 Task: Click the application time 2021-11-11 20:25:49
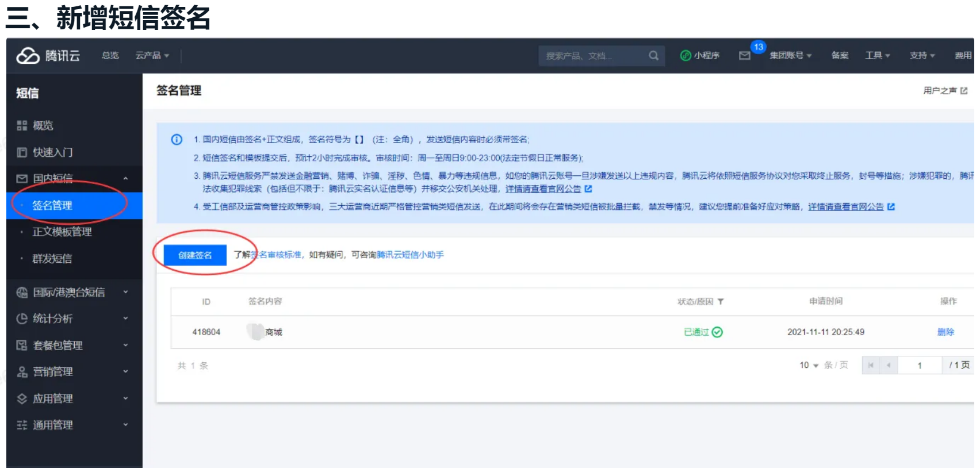point(826,332)
